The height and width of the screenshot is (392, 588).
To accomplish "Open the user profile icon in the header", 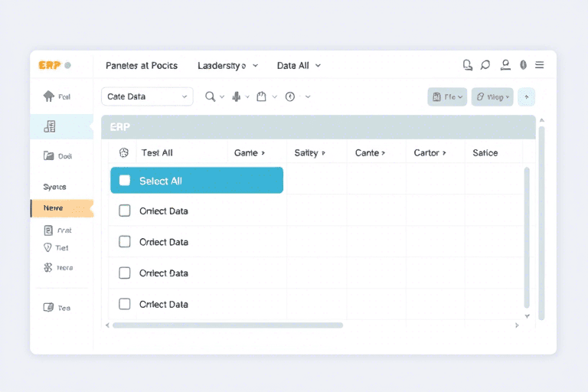I will (x=505, y=66).
